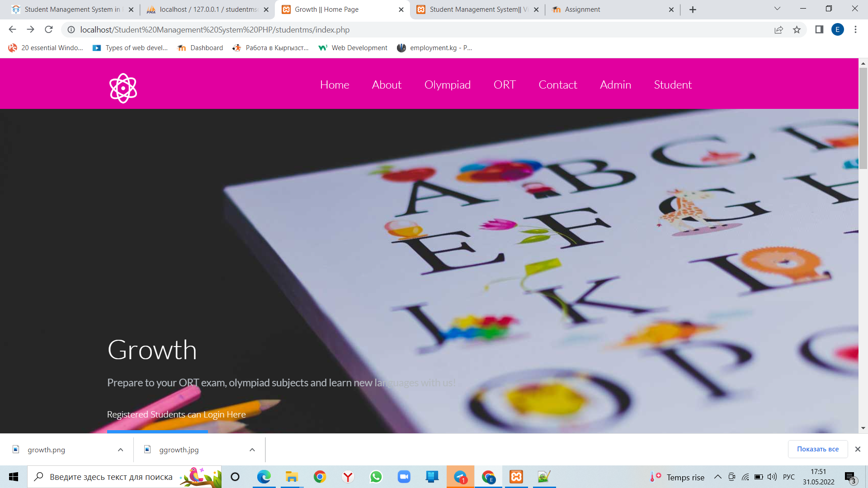This screenshot has height=488, width=868.
Task: Show hidden system tray icons
Action: click(x=717, y=477)
